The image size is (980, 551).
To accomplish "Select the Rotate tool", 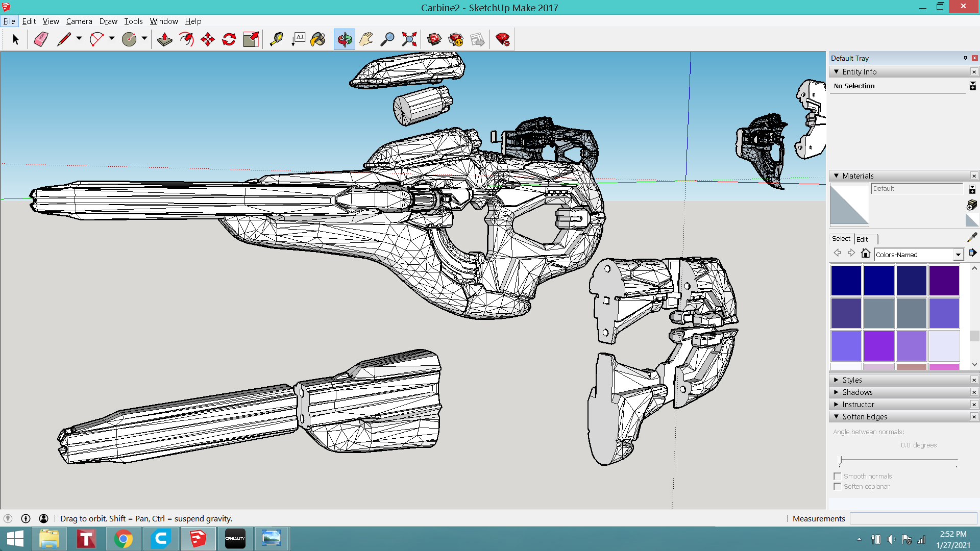I will click(x=229, y=39).
